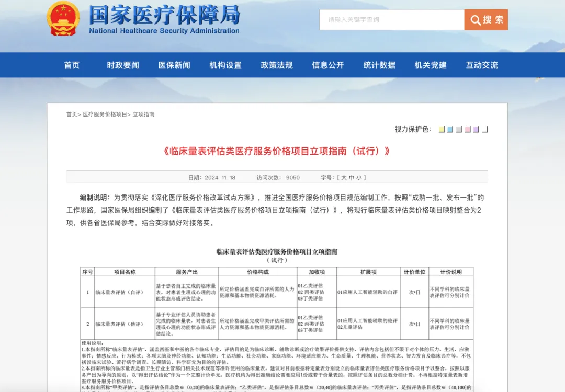This screenshot has width=565, height=392.
Task: Open the 机构设置 navigation menu
Action: [225, 65]
